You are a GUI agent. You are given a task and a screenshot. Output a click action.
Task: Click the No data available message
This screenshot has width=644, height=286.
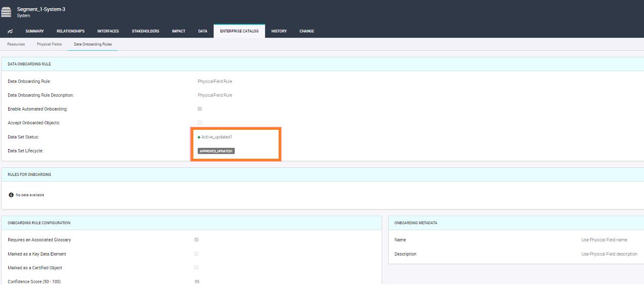pyautogui.click(x=30, y=195)
